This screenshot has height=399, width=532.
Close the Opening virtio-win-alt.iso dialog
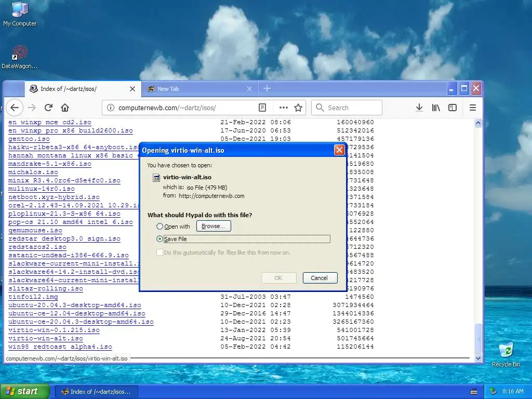tap(339, 150)
